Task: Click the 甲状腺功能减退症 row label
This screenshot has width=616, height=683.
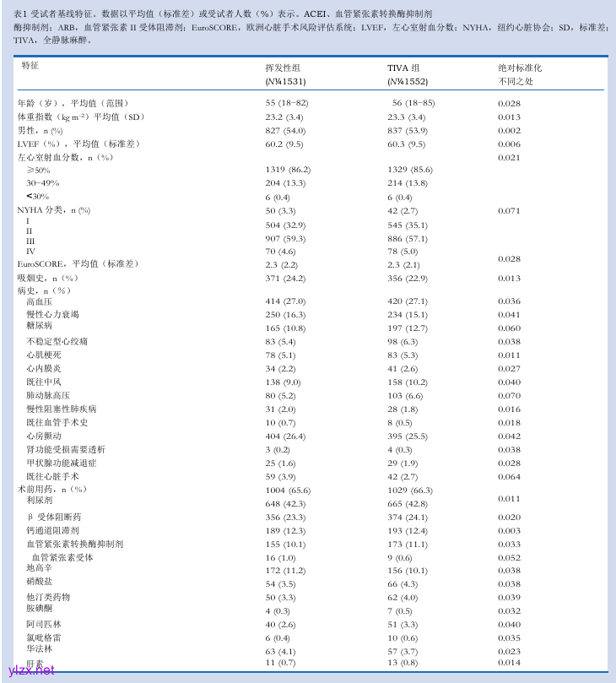Action: (x=61, y=463)
